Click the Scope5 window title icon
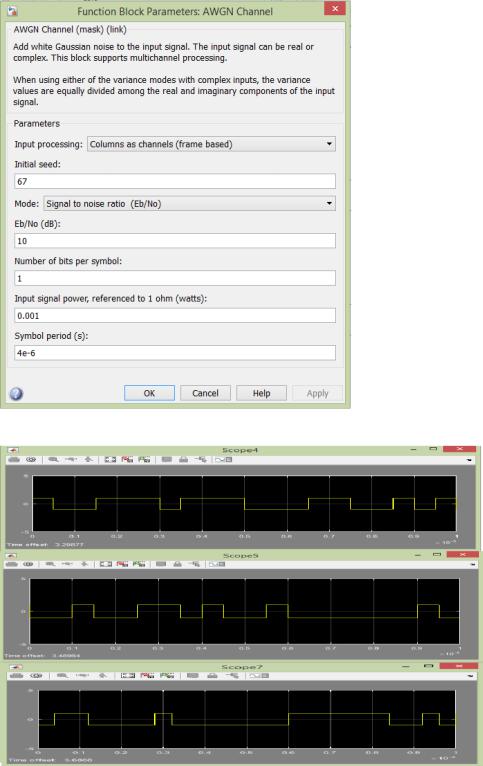 coord(12,555)
